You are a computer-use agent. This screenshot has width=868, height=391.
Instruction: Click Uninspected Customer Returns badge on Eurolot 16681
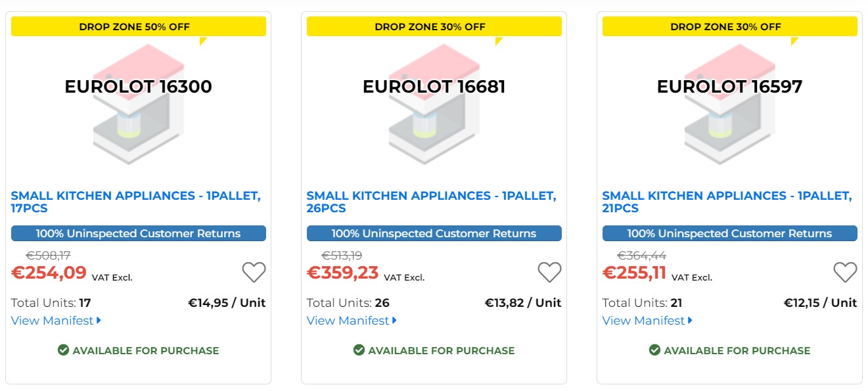pyautogui.click(x=434, y=233)
